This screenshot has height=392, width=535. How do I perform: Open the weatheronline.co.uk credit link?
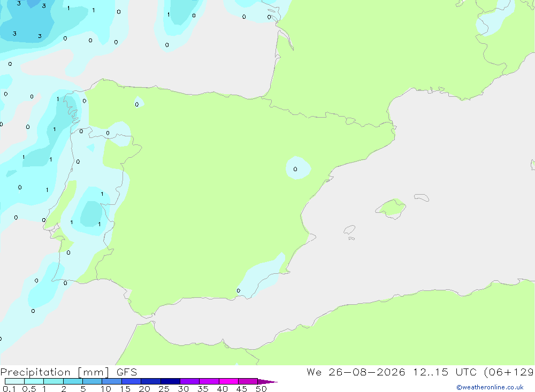490,387
